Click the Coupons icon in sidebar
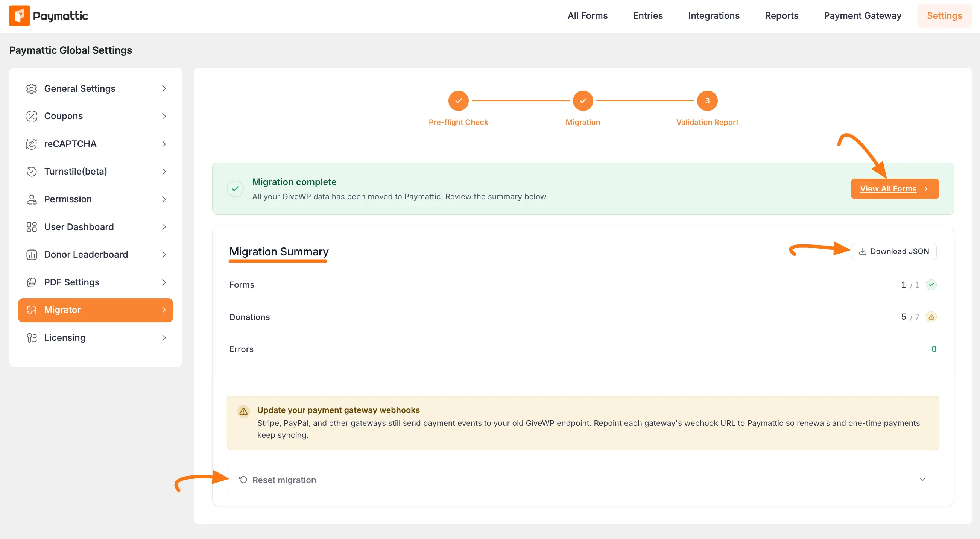 click(32, 116)
